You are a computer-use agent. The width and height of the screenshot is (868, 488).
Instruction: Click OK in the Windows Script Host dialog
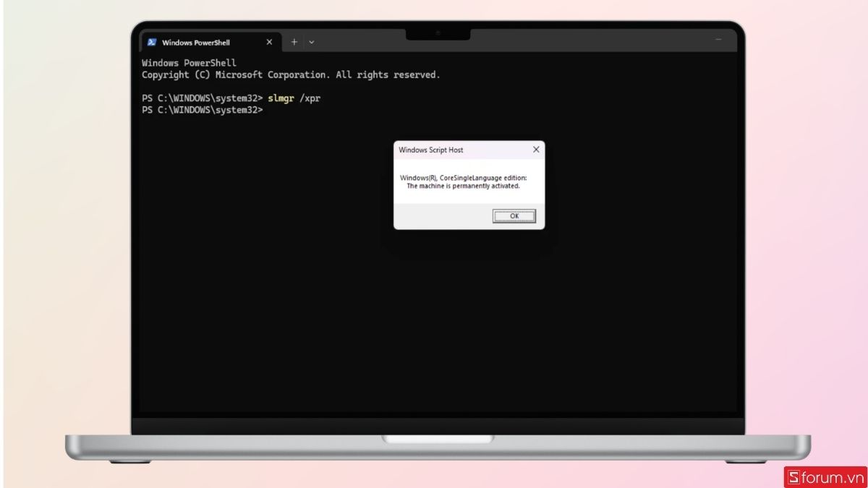[514, 215]
